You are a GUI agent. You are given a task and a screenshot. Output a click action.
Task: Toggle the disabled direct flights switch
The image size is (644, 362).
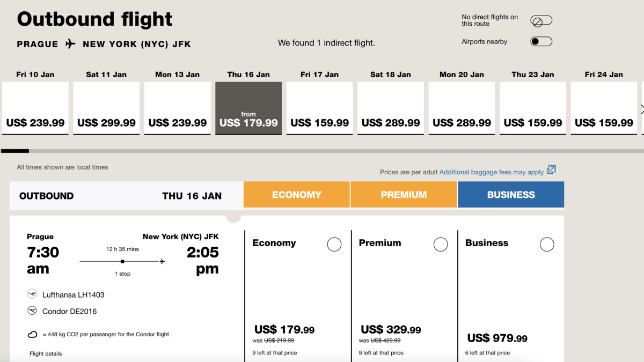(541, 21)
